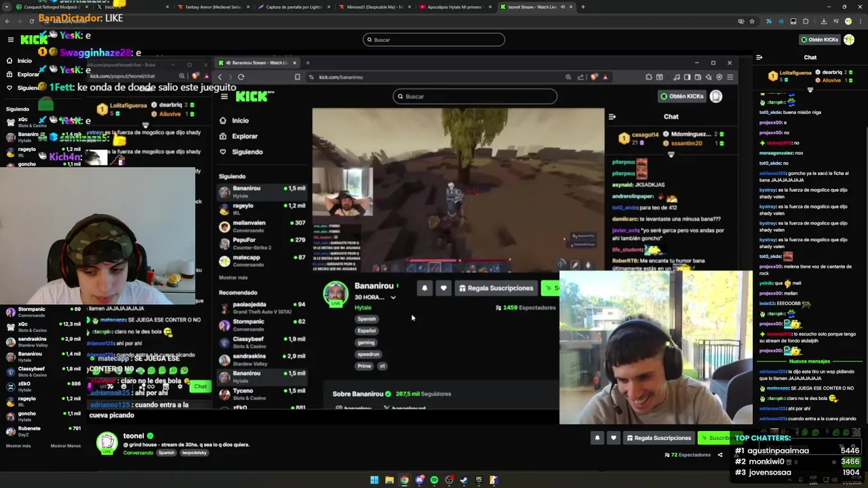Image resolution: width=868 pixels, height=488 pixels.
Task: Click green Chat popout button
Action: [x=200, y=386]
